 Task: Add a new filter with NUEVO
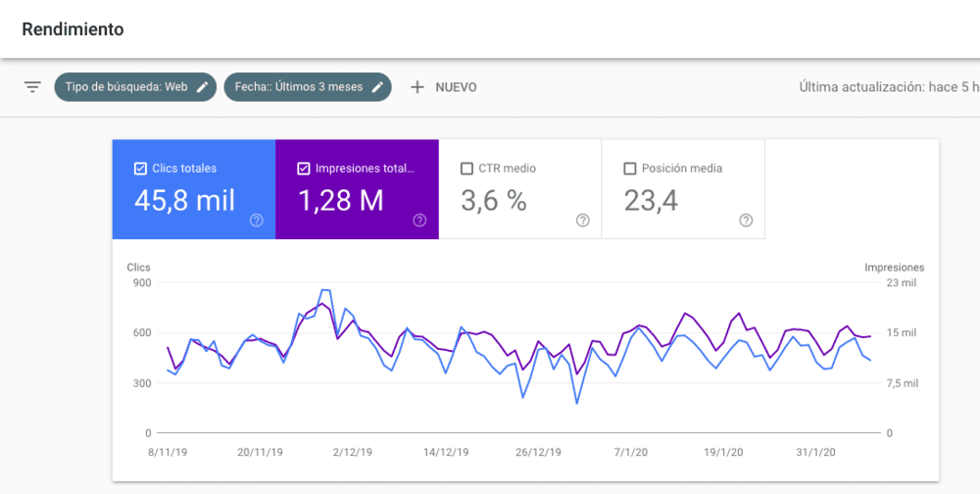[x=456, y=87]
